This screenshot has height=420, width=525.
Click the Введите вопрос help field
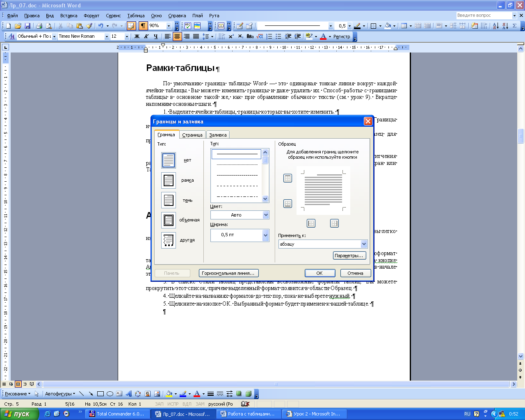point(484,15)
